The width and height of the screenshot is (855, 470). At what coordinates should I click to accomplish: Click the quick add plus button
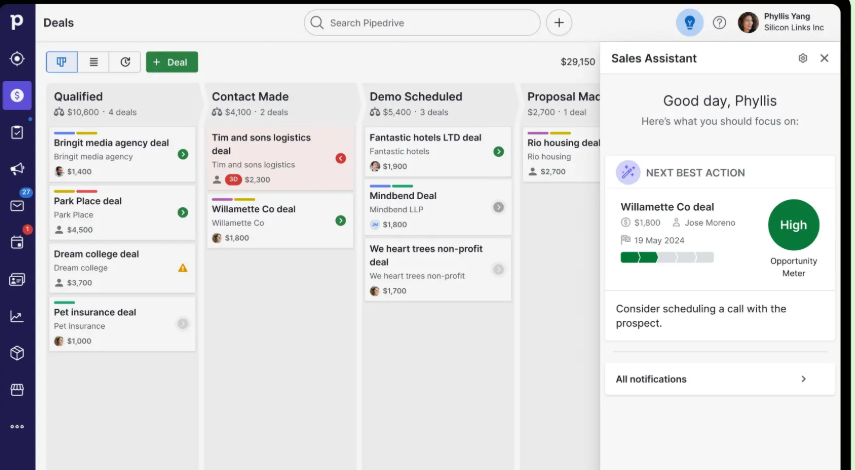pyautogui.click(x=559, y=23)
